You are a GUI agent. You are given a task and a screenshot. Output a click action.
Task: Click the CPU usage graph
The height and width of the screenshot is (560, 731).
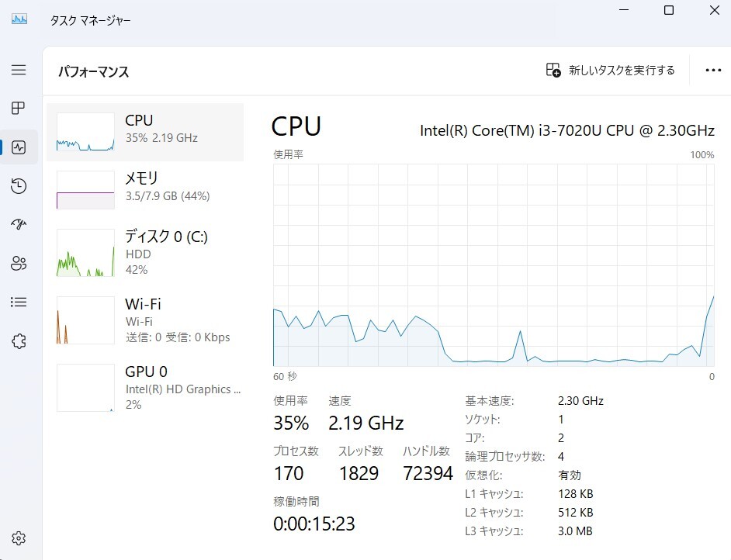coord(493,264)
